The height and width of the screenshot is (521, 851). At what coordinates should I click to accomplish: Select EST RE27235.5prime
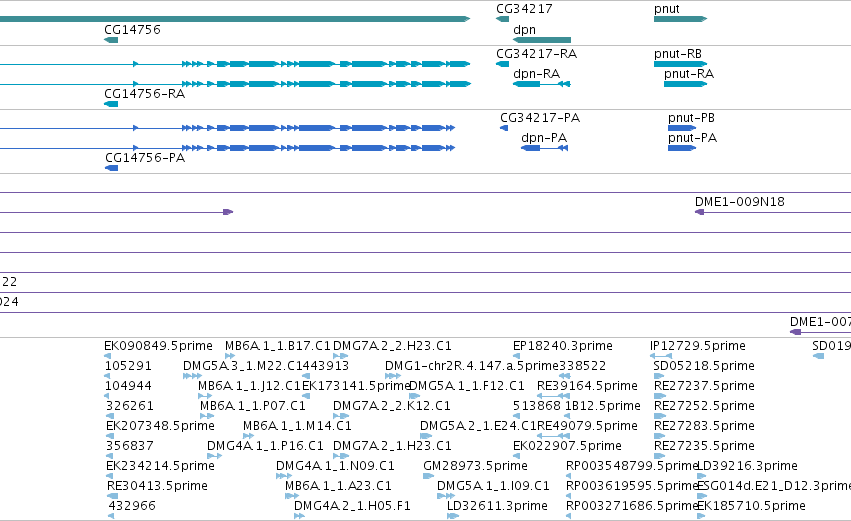pyautogui.click(x=704, y=446)
